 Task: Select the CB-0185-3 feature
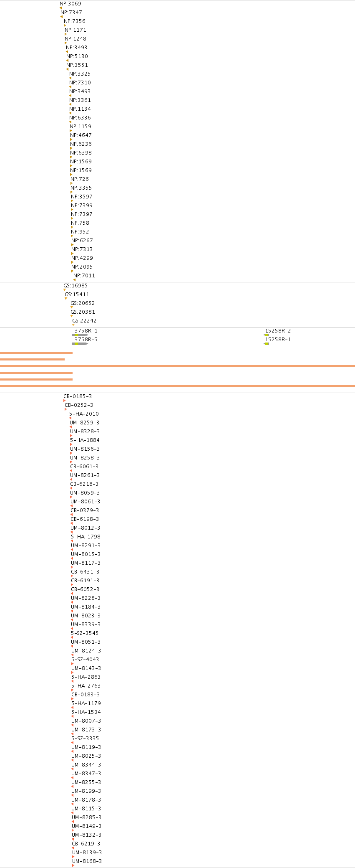pos(78,396)
